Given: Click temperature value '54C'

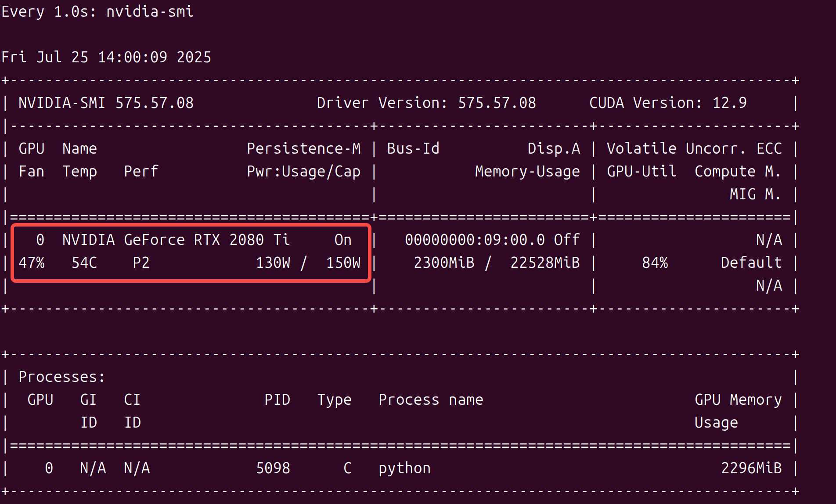Looking at the screenshot, I should [x=84, y=263].
